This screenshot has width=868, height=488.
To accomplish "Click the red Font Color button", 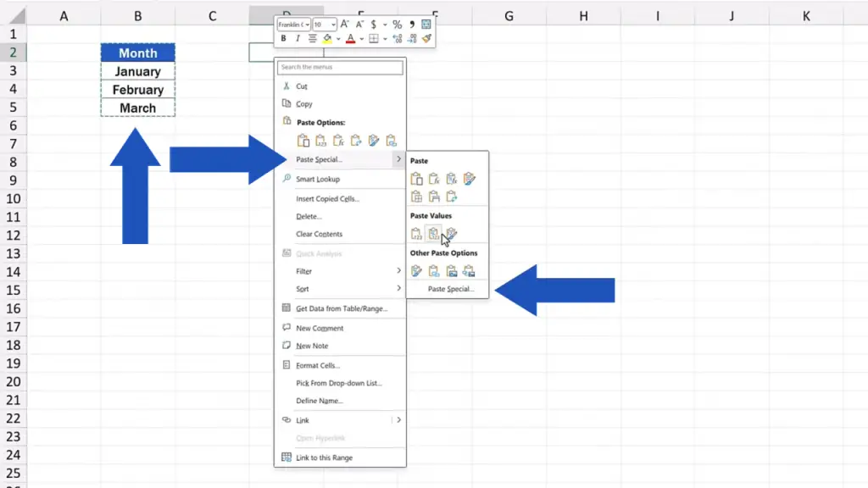I will point(350,39).
